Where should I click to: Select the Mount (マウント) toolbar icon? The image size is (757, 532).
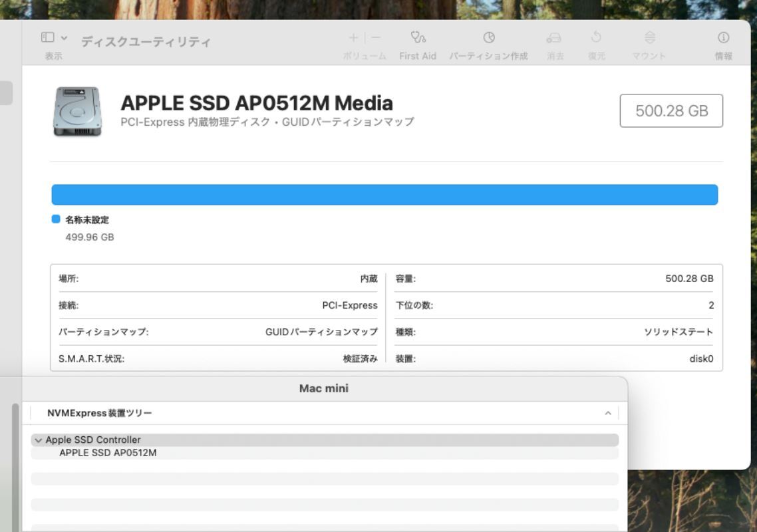[x=649, y=37]
